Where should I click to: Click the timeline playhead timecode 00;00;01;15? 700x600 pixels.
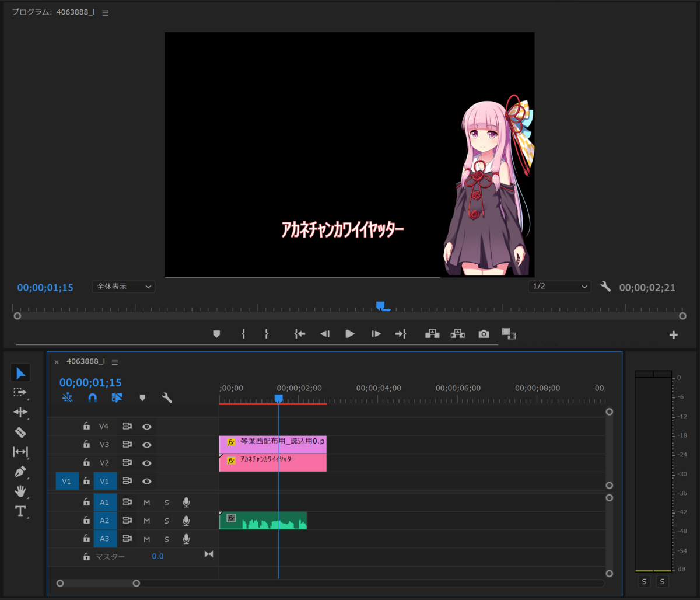(x=90, y=383)
